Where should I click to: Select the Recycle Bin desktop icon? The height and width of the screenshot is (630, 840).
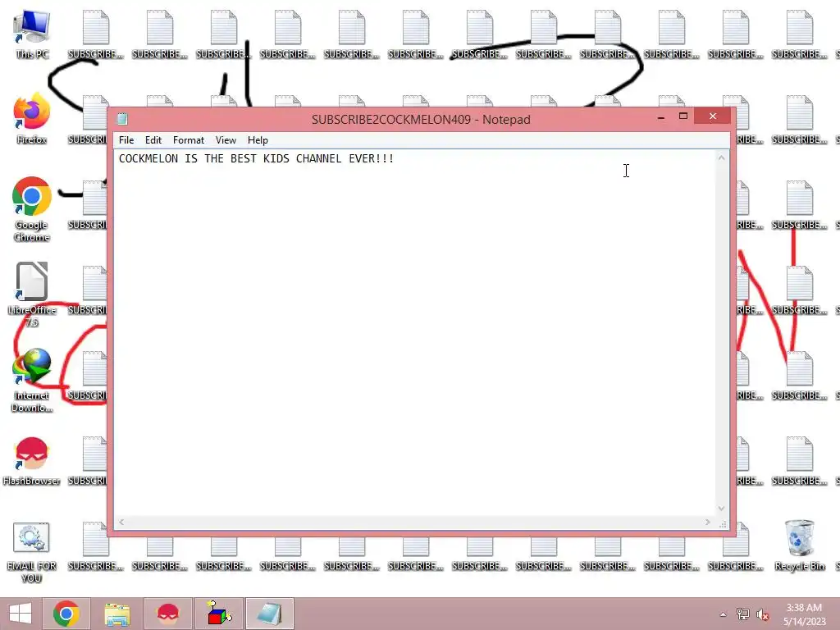pyautogui.click(x=799, y=546)
